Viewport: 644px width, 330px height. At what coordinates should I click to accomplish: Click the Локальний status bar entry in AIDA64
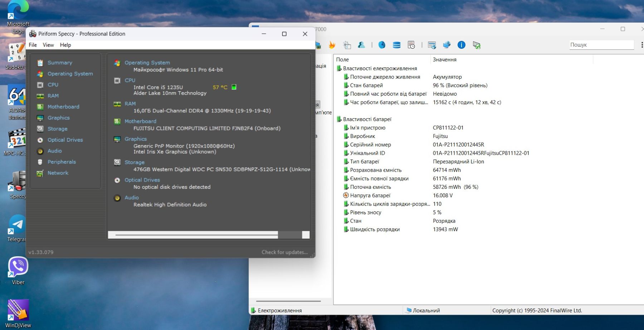423,311
